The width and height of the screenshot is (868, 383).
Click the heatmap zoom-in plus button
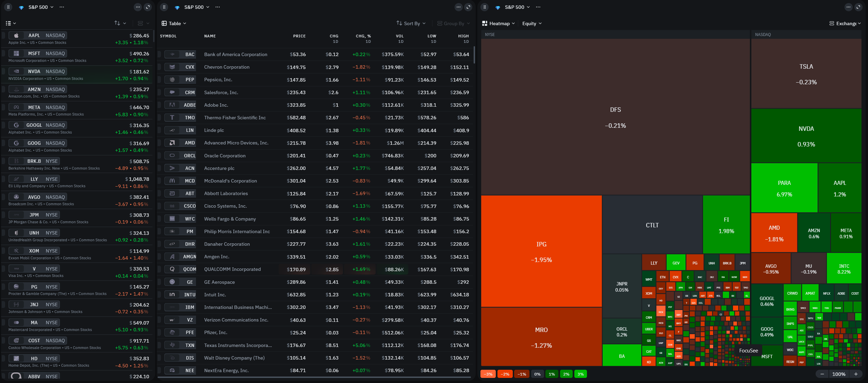pyautogui.click(x=855, y=374)
